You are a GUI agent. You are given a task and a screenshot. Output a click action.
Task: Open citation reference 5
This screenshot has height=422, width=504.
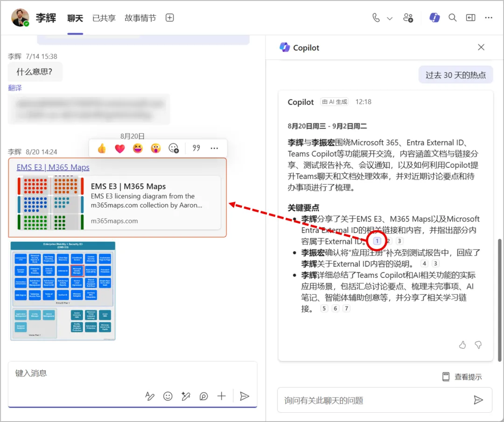click(324, 308)
